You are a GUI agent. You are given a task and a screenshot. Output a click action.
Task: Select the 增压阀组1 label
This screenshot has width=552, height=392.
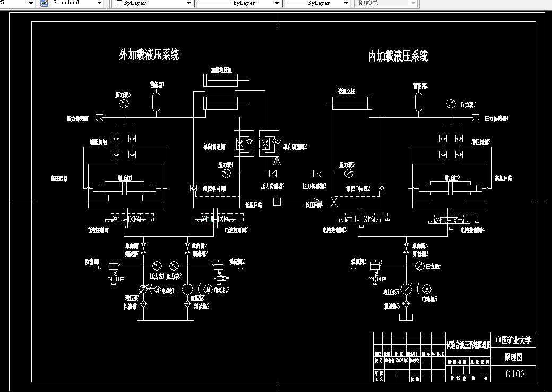99,142
